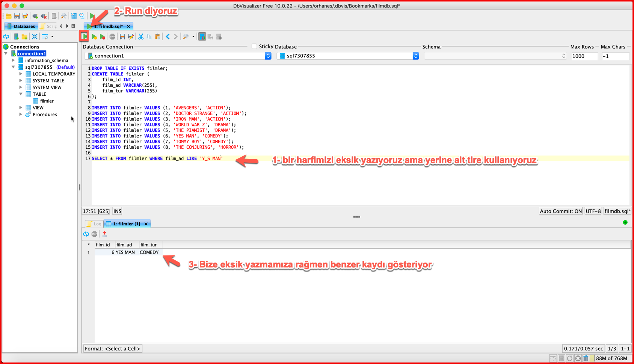Click the 88M of 768M memory usage bar
Screen dimensions: 634x364
point(611,358)
